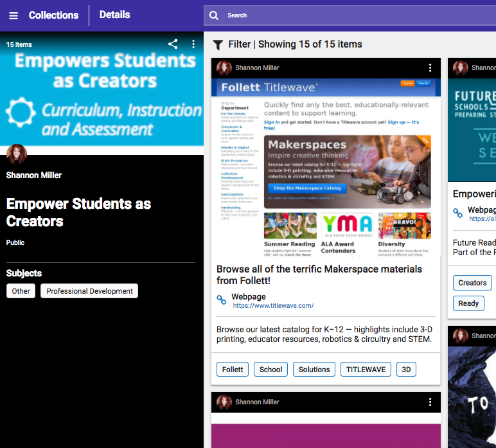Viewport: 496px width, 448px height.
Task: Click the link icon beside Webpage on Titlewave card
Action: [222, 300]
